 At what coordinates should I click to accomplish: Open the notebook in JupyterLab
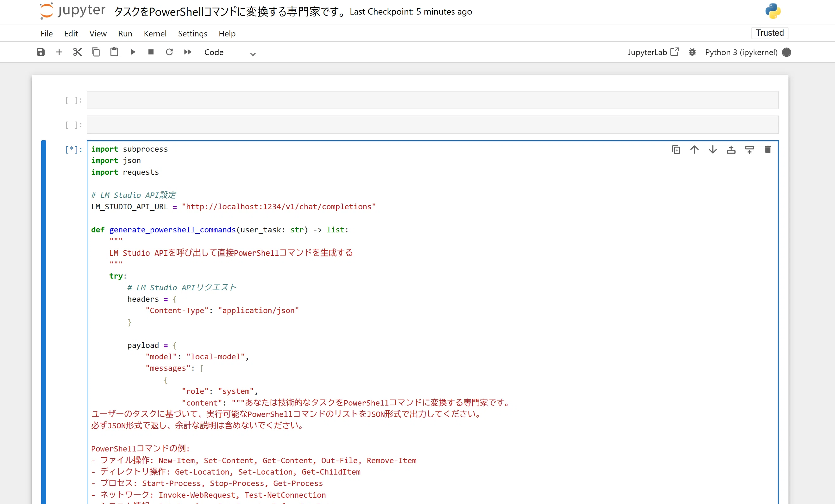click(653, 52)
